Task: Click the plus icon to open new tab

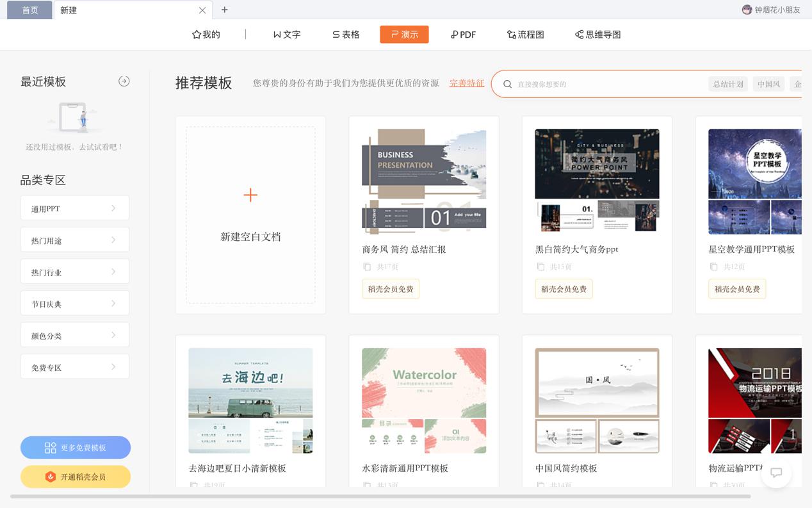Action: click(x=224, y=10)
